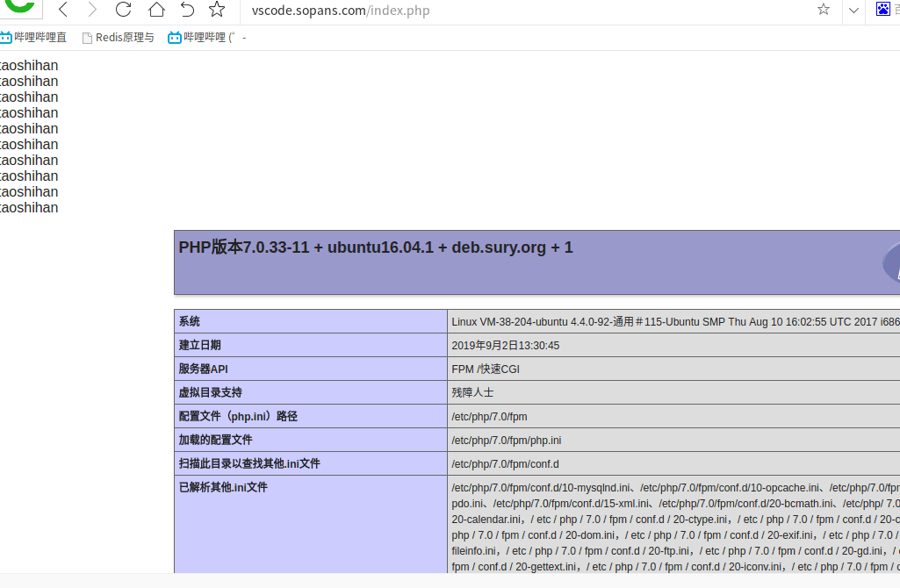The height and width of the screenshot is (588, 900).
Task: Click the /etc/php/7.0/fpm value in 配置文件路径 row
Action: [x=490, y=417]
